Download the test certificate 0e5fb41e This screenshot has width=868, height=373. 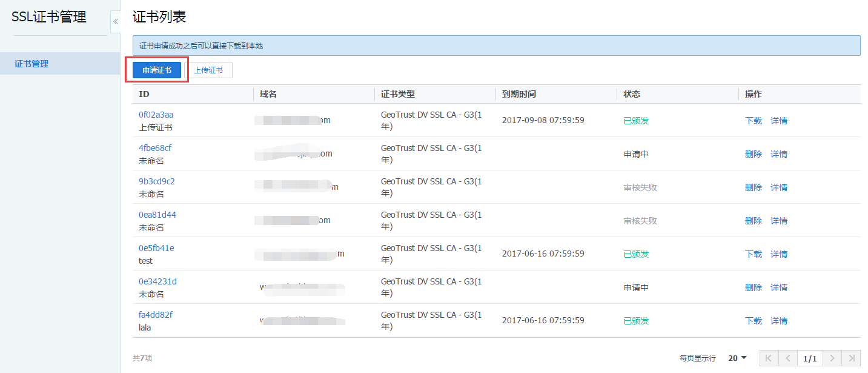[754, 254]
